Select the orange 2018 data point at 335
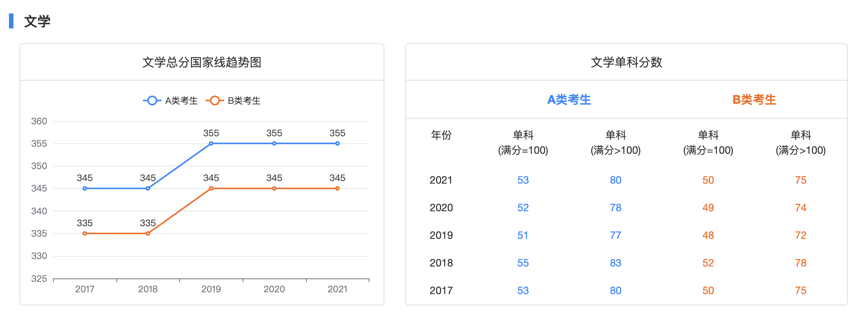 [148, 234]
